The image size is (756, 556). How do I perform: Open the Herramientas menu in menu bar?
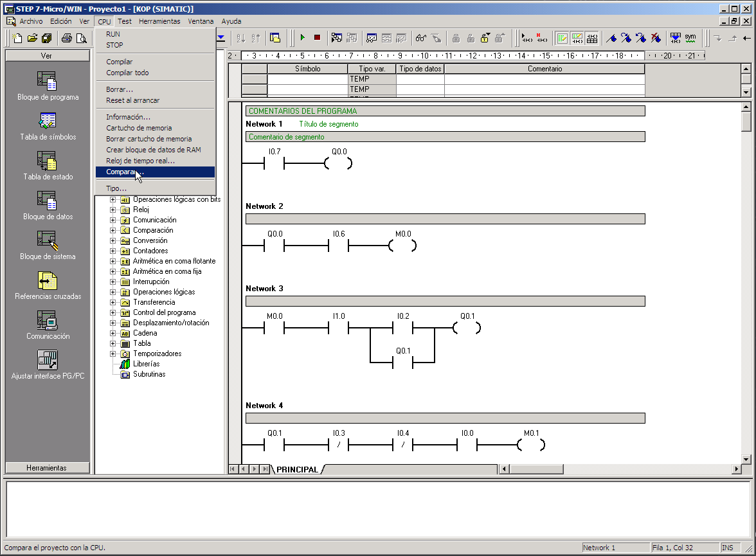tap(159, 21)
